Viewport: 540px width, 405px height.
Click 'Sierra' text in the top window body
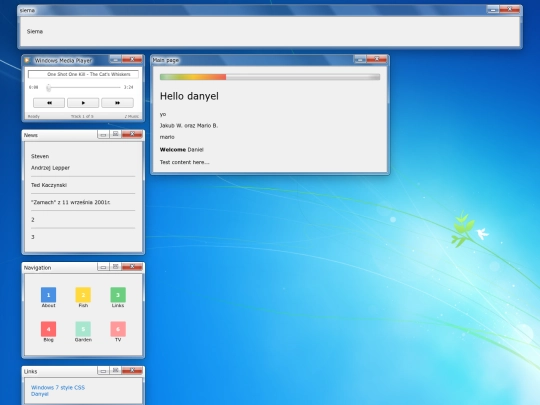point(35,31)
